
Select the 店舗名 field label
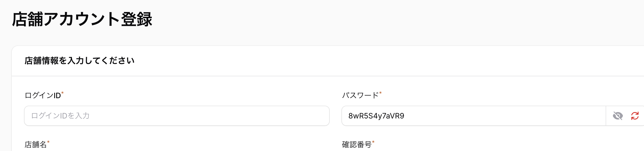click(x=35, y=145)
